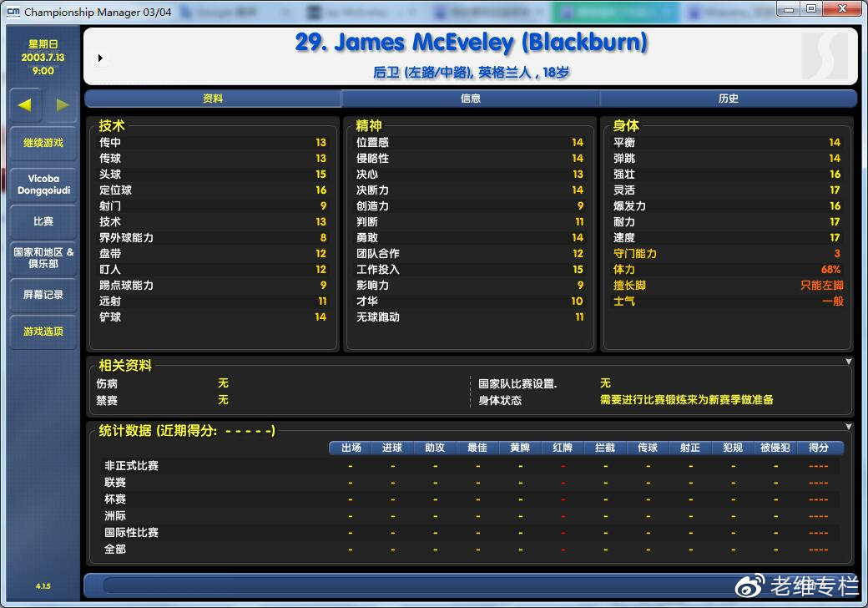Click the version 4.1.5 label
Screen dimensions: 868x608
(43, 585)
